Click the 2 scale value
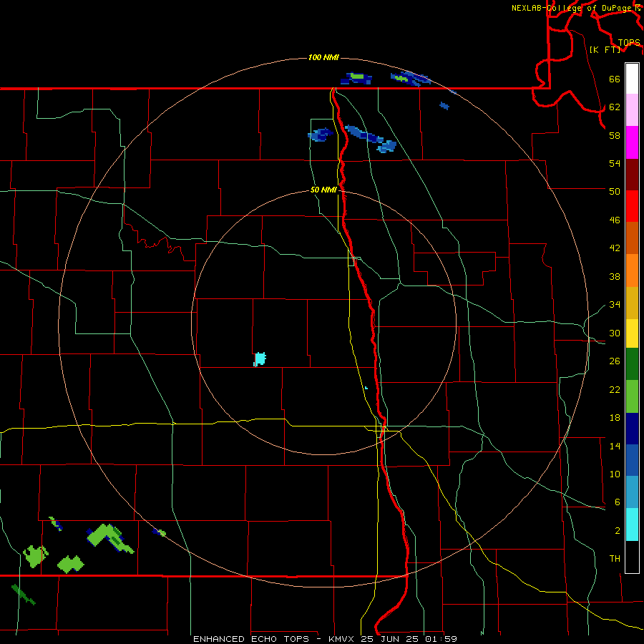644x644 pixels. point(617,531)
